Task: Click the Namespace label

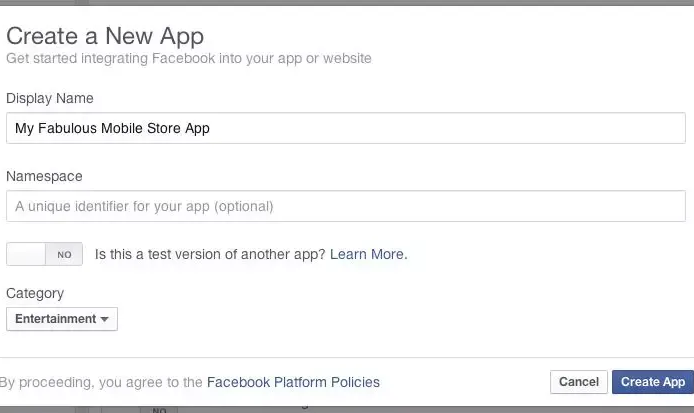Action: point(44,176)
